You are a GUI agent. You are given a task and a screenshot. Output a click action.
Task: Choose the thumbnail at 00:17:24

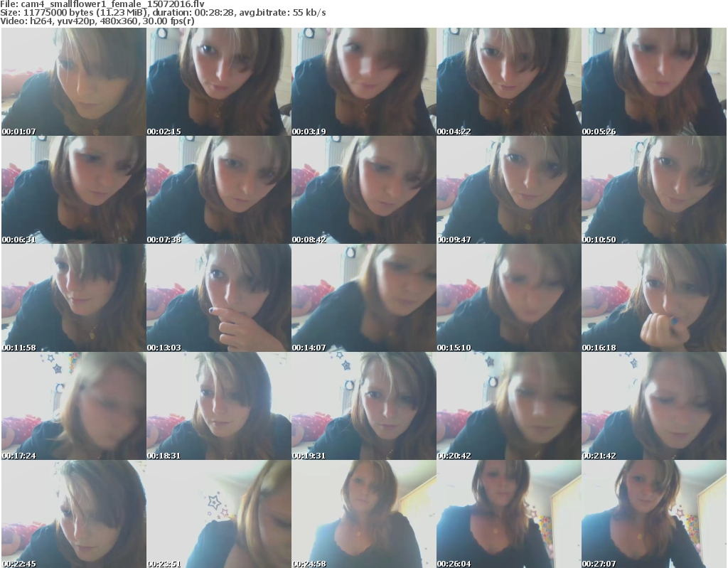point(74,407)
